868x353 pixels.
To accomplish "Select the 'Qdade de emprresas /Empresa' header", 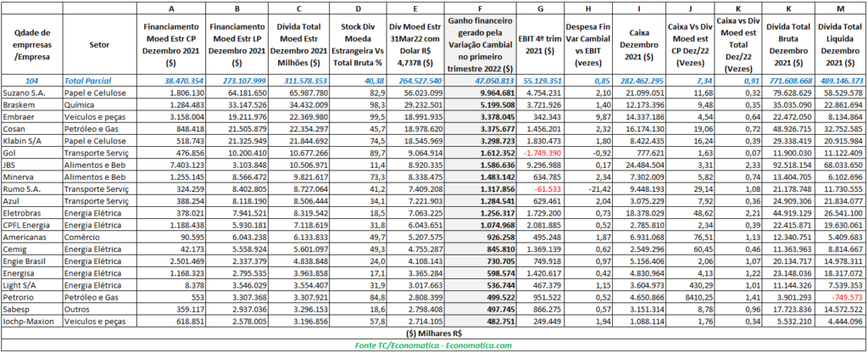I will [x=32, y=44].
